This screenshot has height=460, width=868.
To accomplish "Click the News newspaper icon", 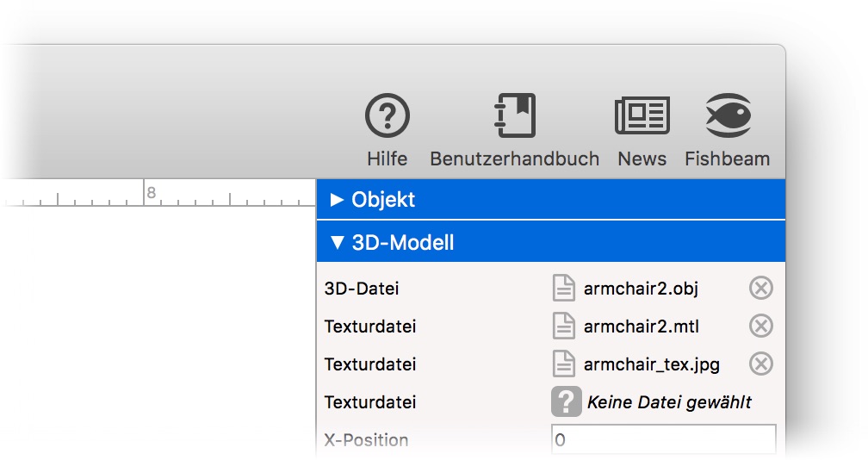I will (x=642, y=115).
